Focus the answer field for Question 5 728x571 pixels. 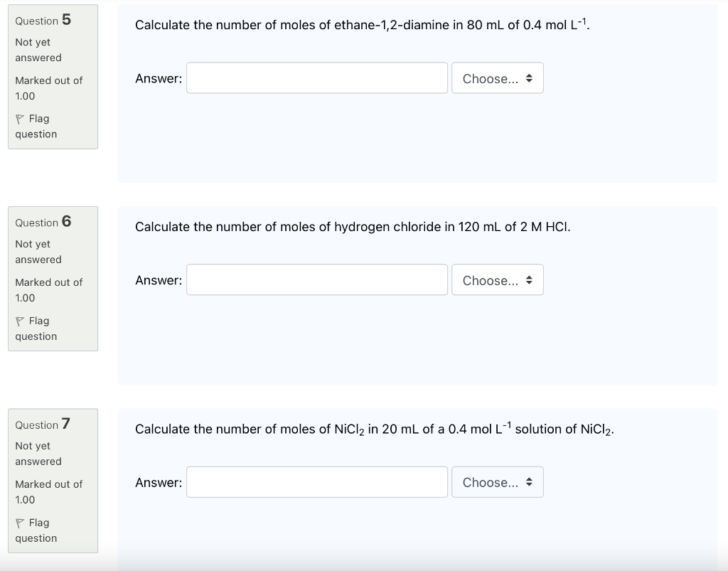coord(317,78)
